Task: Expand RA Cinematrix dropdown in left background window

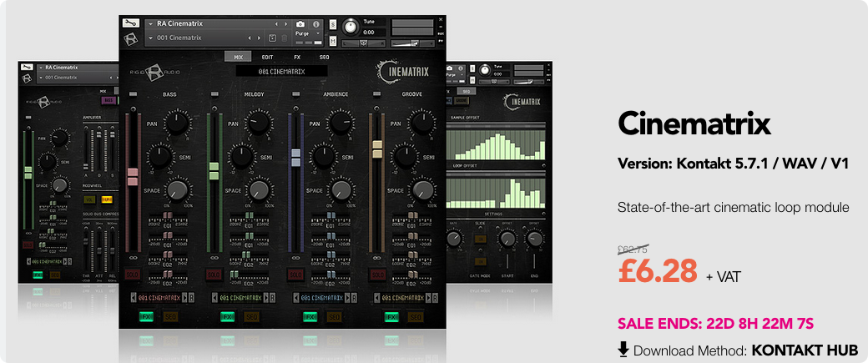Action: point(41,67)
